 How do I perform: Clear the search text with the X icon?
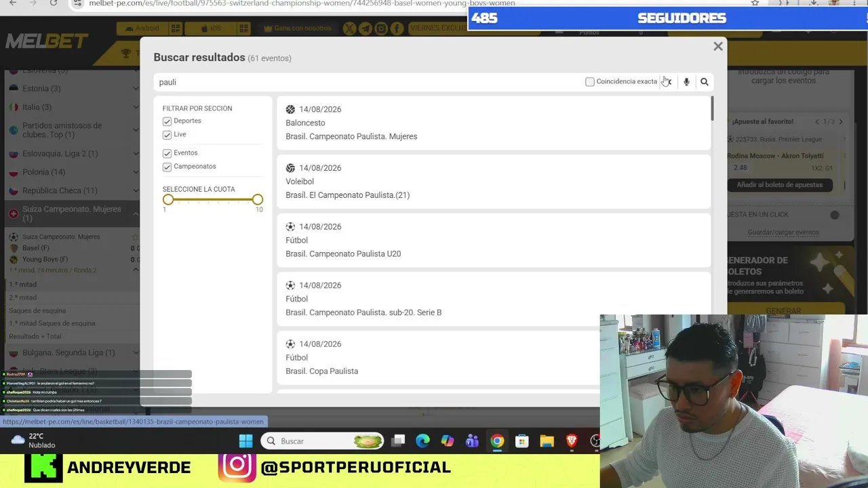668,82
